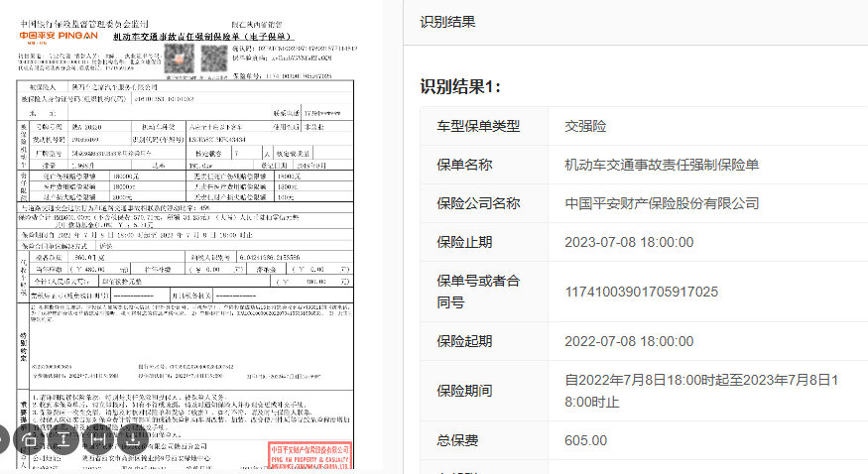Select the 保险期间 label cell
Screen dimensions: 868x474
pos(484,391)
